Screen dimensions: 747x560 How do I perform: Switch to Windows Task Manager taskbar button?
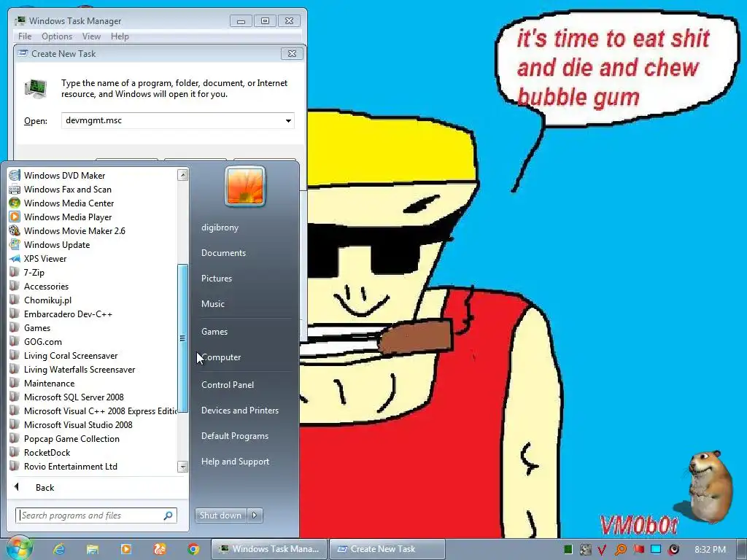pos(268,549)
